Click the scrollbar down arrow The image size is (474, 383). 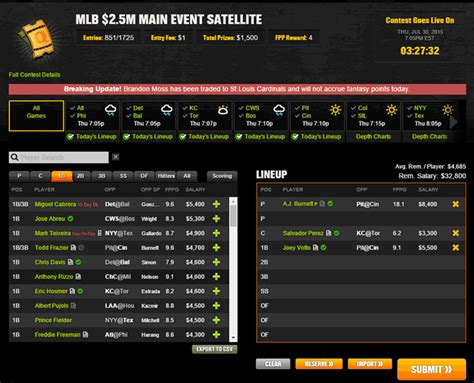click(233, 338)
